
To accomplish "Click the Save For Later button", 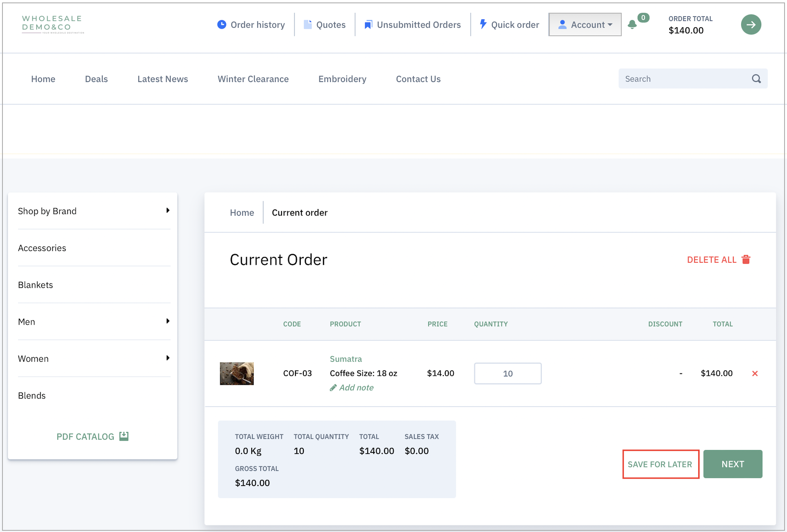I will [x=660, y=464].
